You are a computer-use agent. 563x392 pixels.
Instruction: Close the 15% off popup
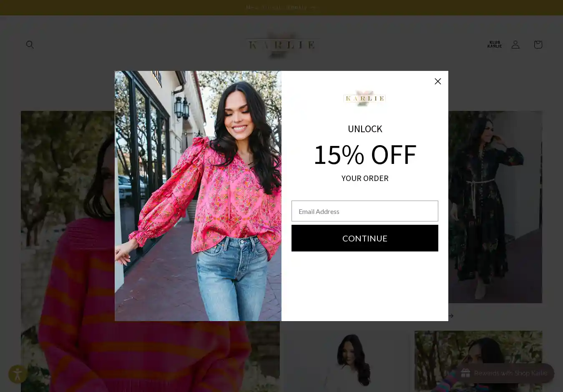click(437, 81)
